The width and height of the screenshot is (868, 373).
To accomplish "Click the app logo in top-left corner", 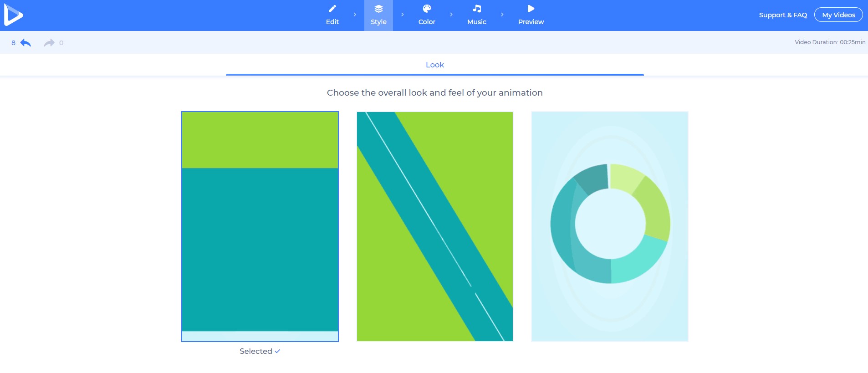I will click(13, 15).
